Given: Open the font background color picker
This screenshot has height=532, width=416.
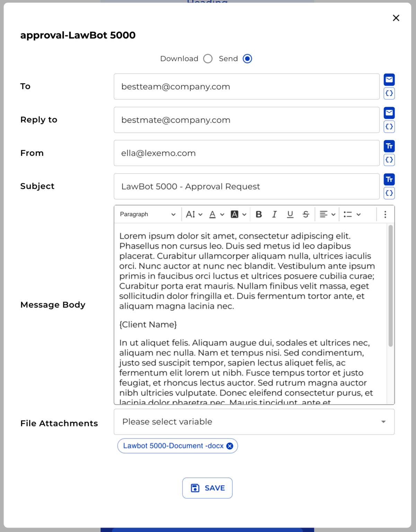Looking at the screenshot, I should click(236, 214).
